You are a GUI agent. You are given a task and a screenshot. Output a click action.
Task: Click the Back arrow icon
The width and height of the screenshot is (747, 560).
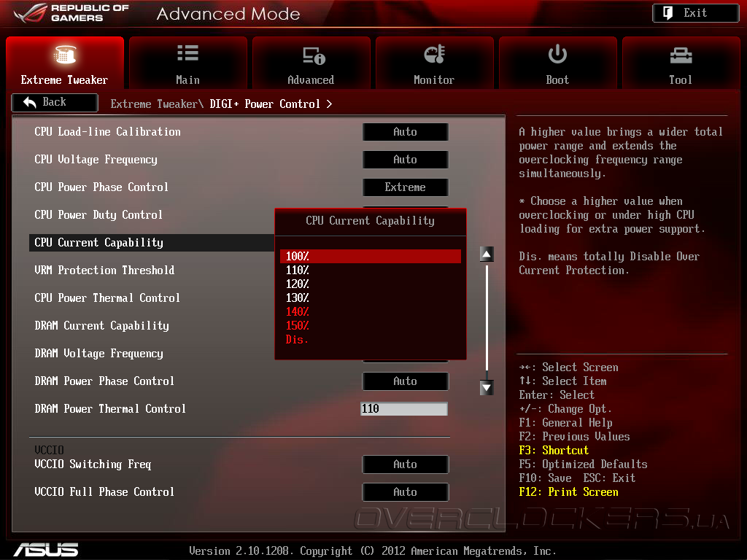click(29, 102)
